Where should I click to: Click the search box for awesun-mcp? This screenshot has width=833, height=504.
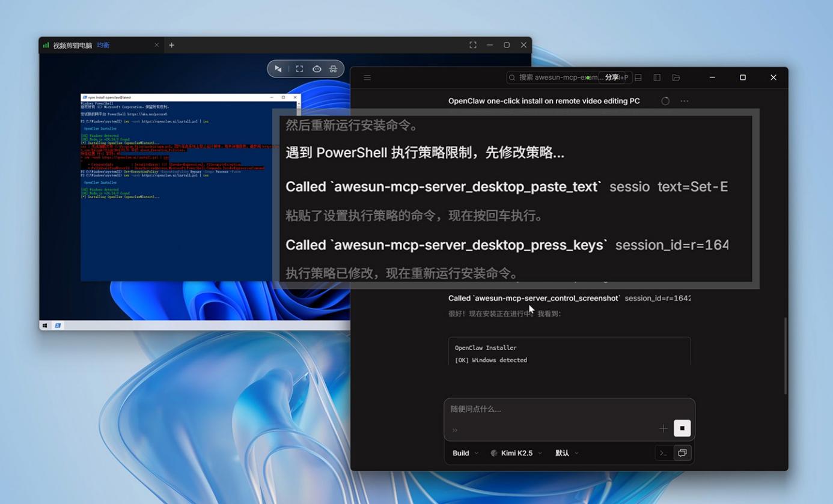pos(569,77)
